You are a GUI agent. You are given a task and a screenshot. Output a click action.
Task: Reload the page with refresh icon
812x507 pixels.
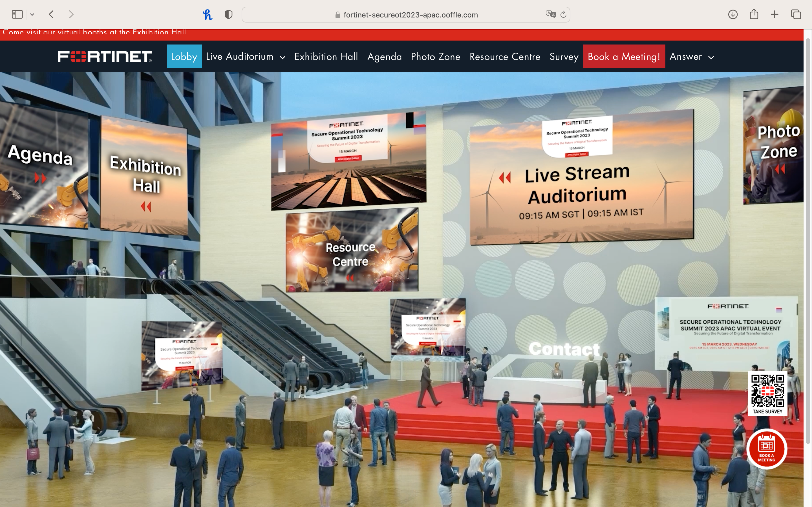[x=564, y=14]
